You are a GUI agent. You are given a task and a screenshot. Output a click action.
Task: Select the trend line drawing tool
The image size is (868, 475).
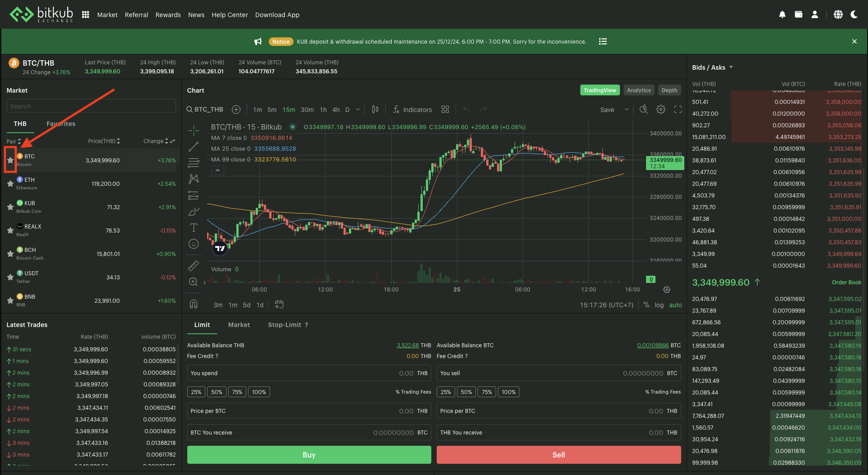point(194,147)
